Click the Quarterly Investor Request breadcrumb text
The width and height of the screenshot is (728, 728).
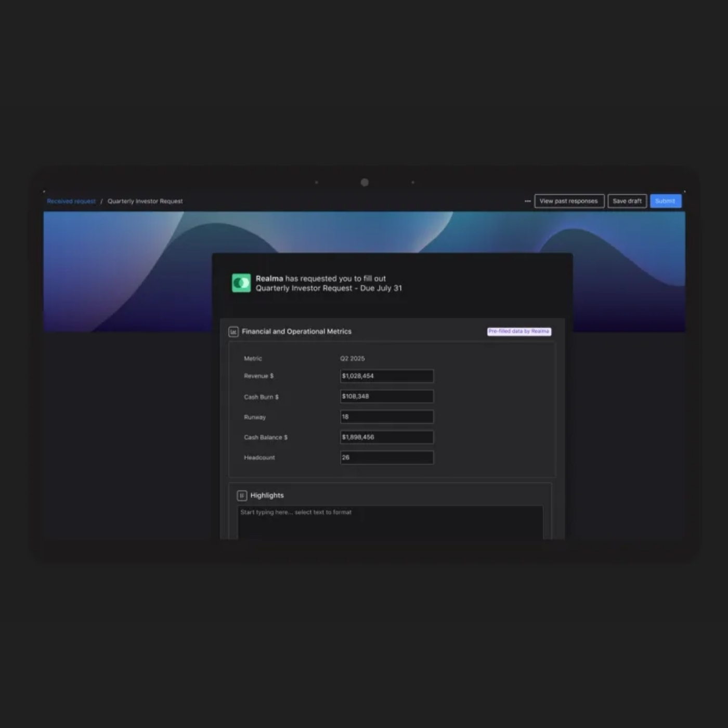(x=145, y=201)
